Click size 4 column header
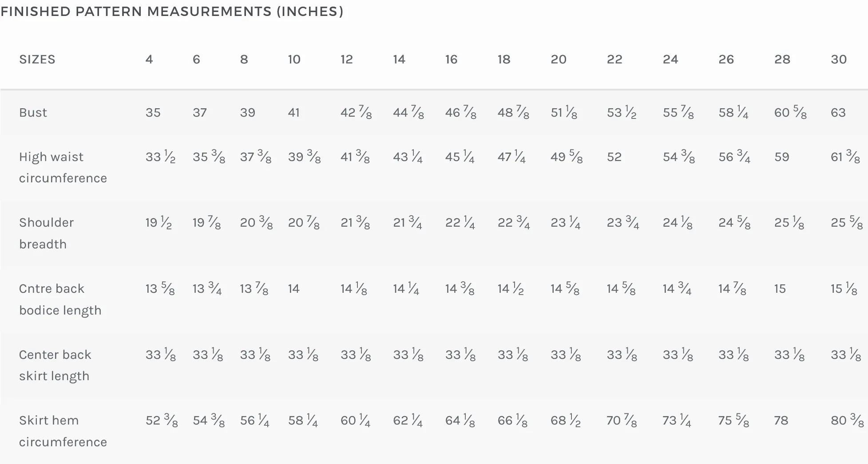The height and width of the screenshot is (464, 868). tap(149, 59)
